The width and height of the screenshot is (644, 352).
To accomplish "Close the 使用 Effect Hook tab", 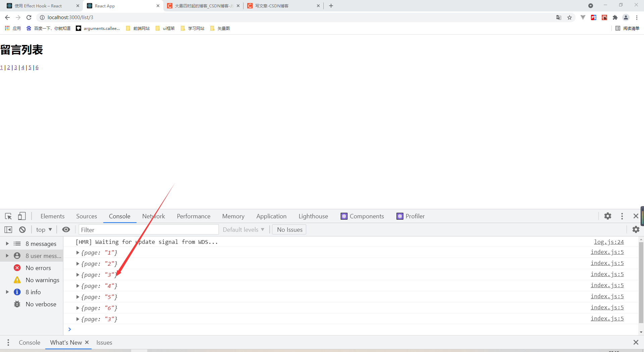I will pos(78,6).
